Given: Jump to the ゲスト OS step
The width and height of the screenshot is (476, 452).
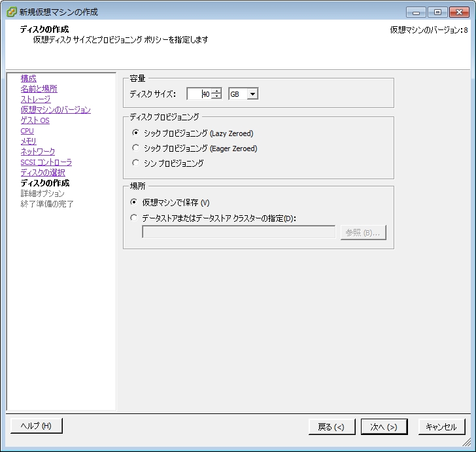Looking at the screenshot, I should tap(35, 120).
